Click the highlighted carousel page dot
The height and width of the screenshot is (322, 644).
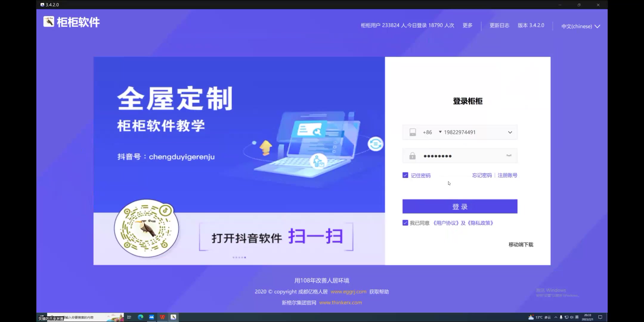(245, 257)
